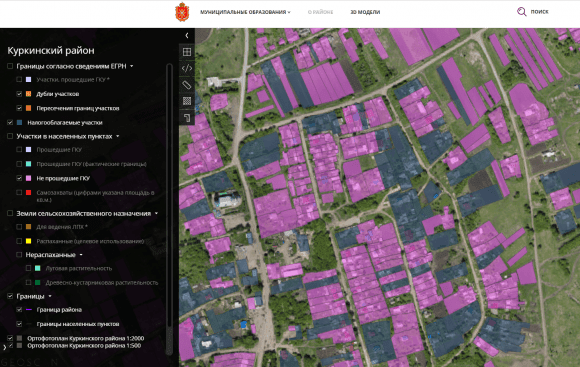This screenshot has width=580, height=367.
Task: Expand the bottom-left arrow icon
Action: (x=4, y=347)
